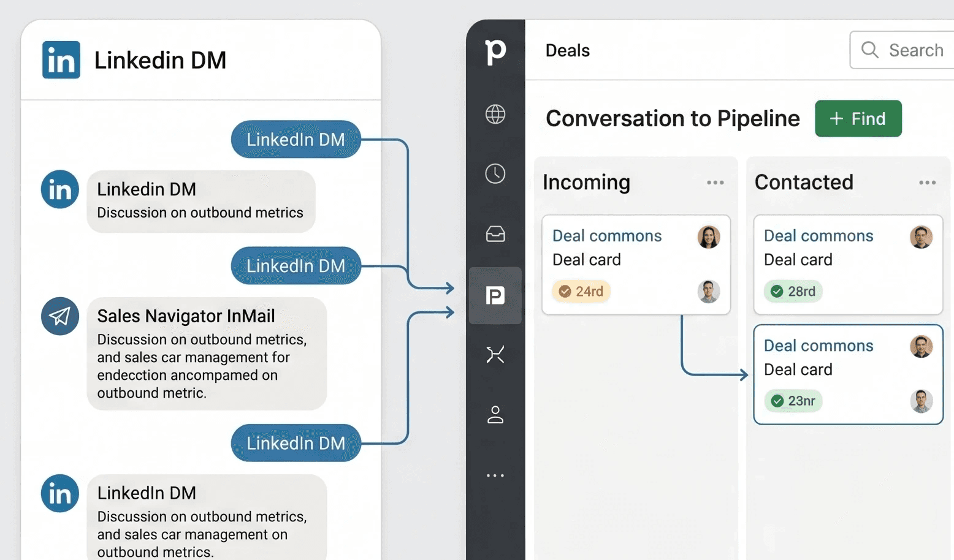Click the 'and sales car management on' message text
This screenshot has width=954, height=560.
click(193, 534)
